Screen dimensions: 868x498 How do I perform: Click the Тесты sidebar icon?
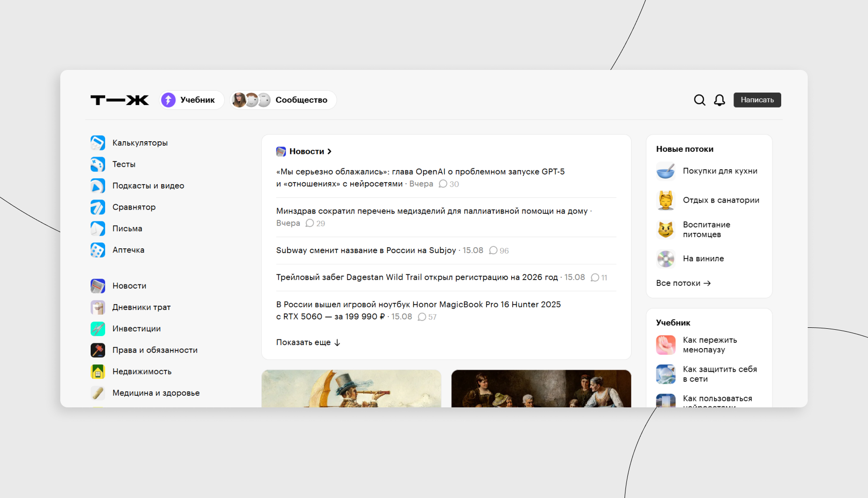click(98, 164)
